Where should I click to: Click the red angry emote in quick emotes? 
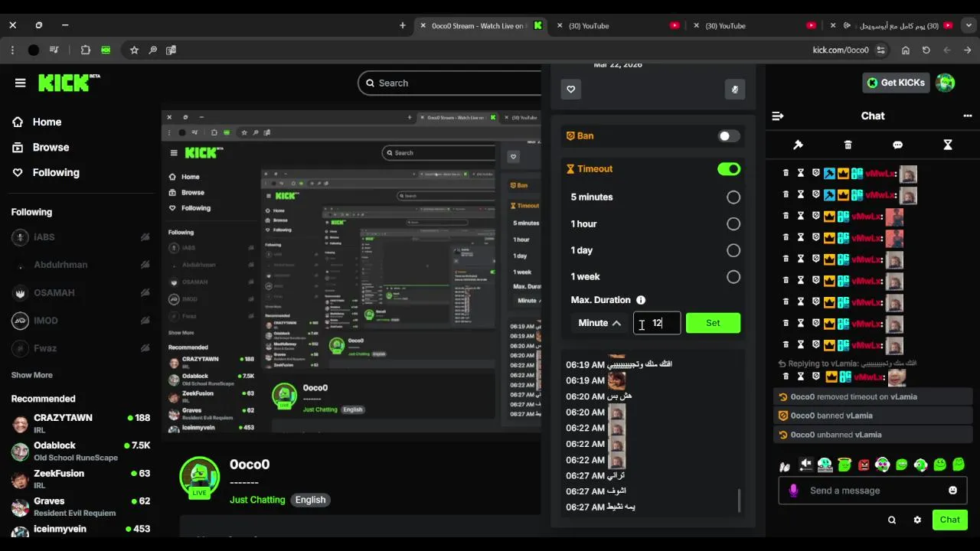point(864,465)
